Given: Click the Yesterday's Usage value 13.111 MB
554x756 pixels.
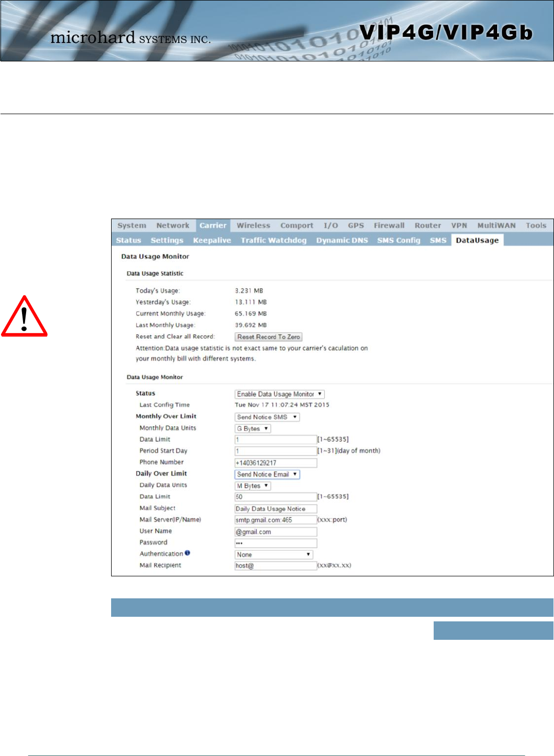Looking at the screenshot, I should [251, 302].
